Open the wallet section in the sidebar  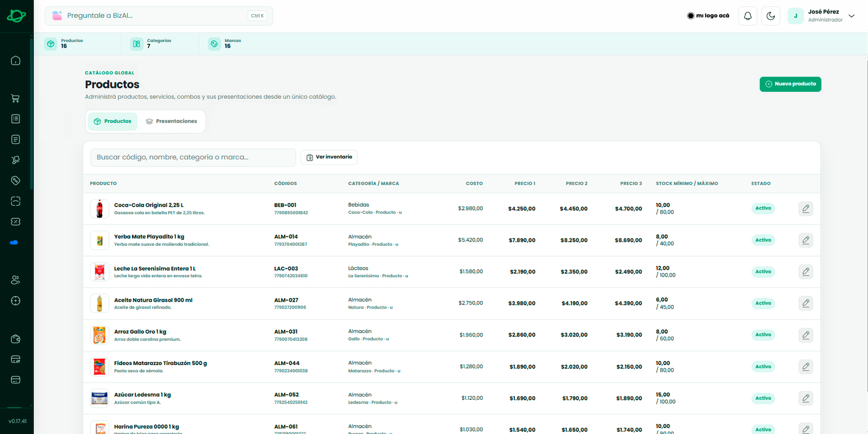16,339
